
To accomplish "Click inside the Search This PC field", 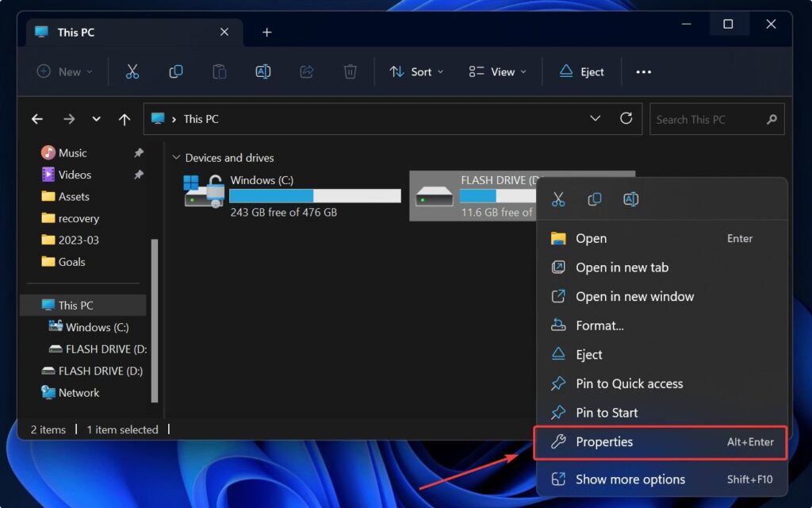I will coord(710,119).
